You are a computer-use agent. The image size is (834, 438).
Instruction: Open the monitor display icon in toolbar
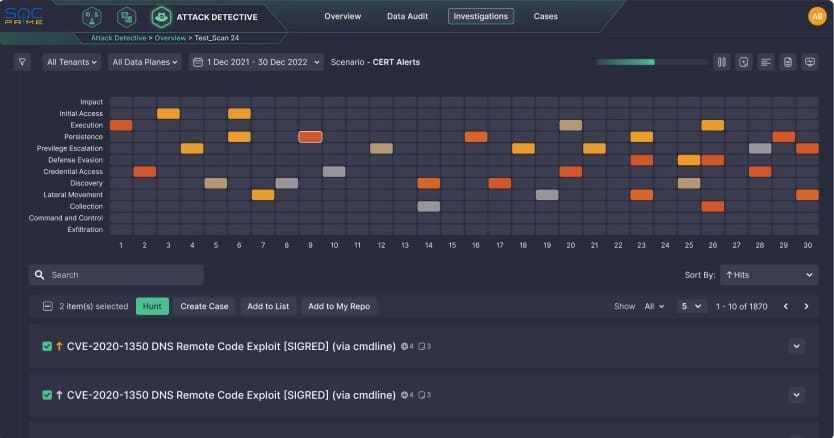tap(810, 62)
